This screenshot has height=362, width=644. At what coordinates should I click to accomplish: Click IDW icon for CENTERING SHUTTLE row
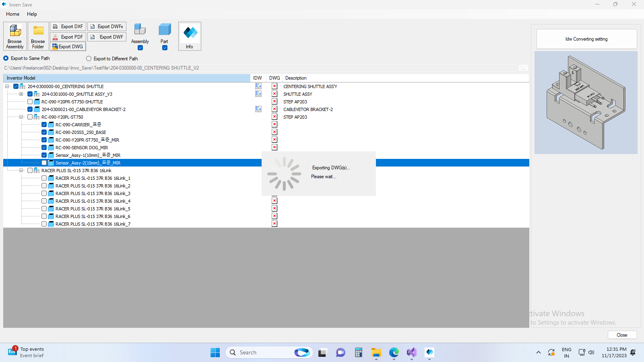point(258,86)
